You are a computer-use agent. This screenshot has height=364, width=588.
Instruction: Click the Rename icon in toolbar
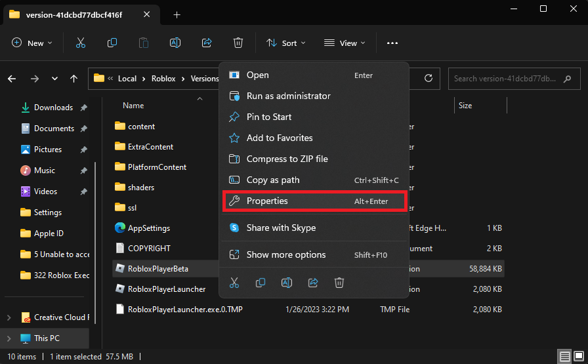175,43
